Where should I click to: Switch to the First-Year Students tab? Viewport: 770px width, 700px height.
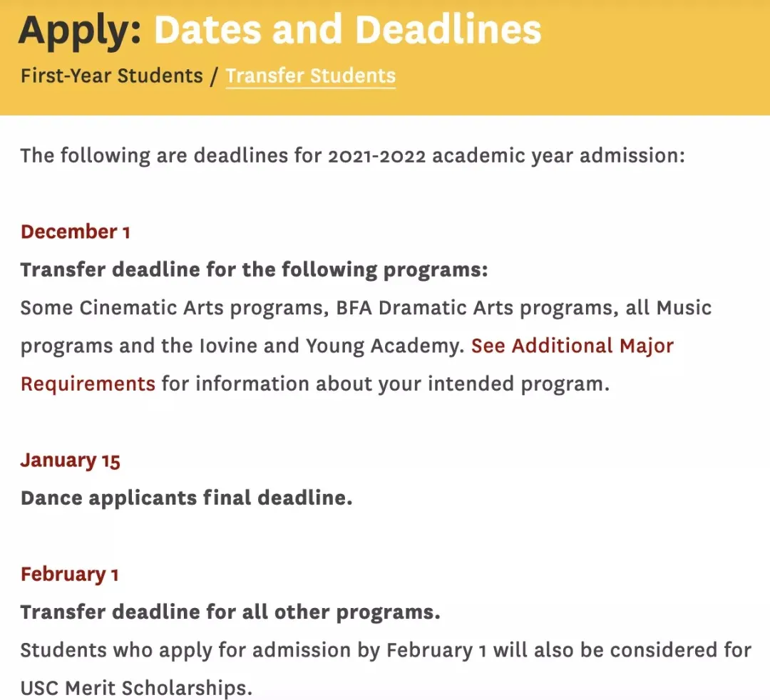tap(111, 76)
